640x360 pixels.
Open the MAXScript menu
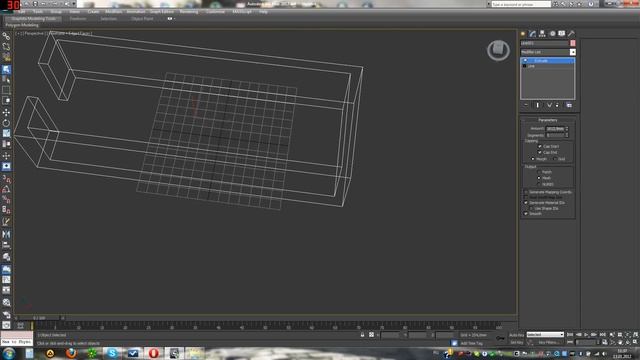coord(242,11)
